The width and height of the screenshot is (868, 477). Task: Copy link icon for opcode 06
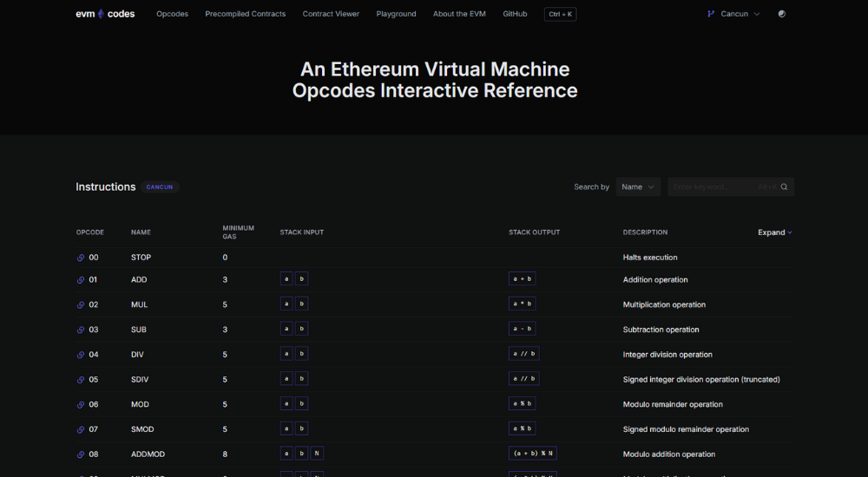tap(80, 404)
